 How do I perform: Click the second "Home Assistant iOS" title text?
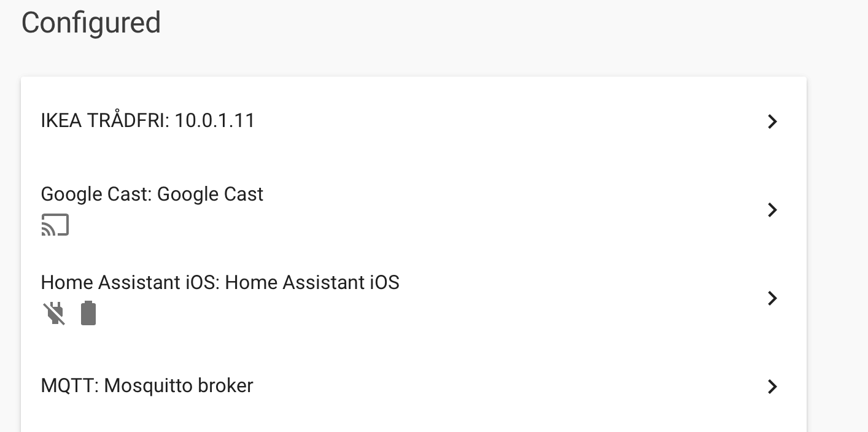point(312,283)
